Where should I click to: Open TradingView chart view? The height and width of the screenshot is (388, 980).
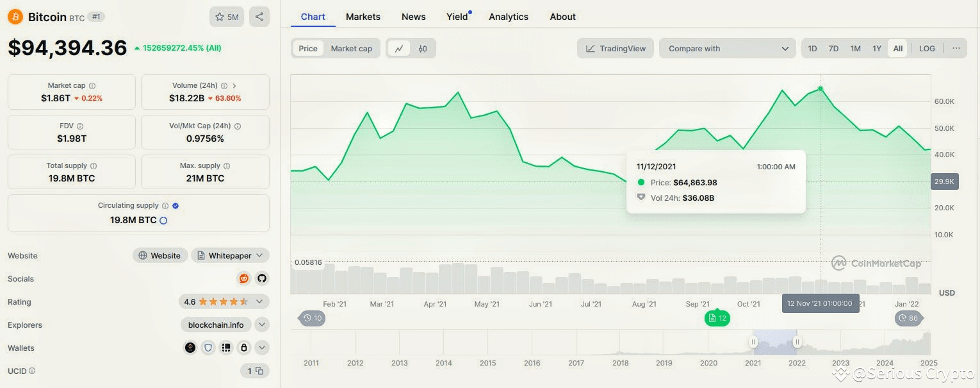(616, 49)
